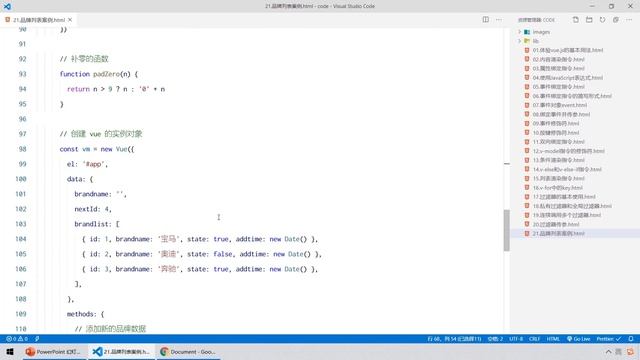Open file 01.体验vue.js的基本用法.html
Screen dimensions: 640x360
click(x=568, y=50)
